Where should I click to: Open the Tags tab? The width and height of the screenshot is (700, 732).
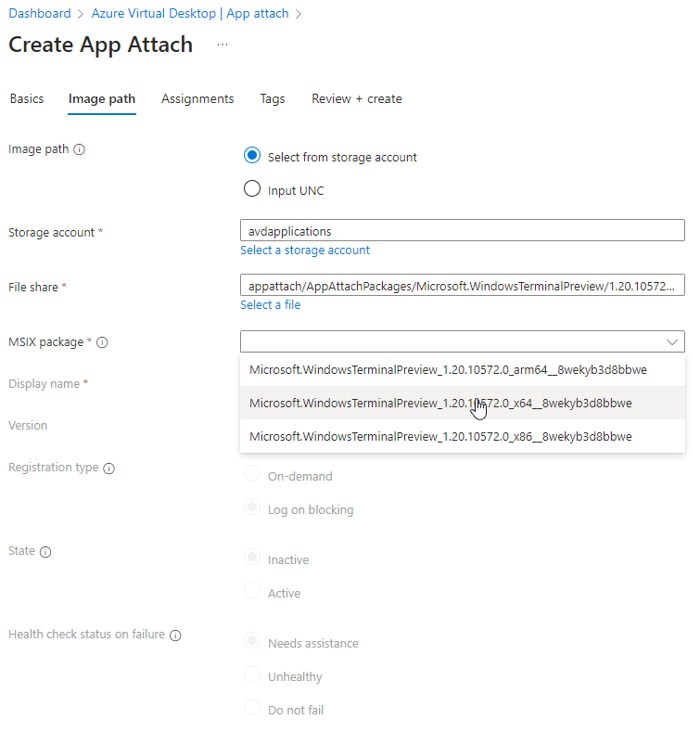point(273,99)
